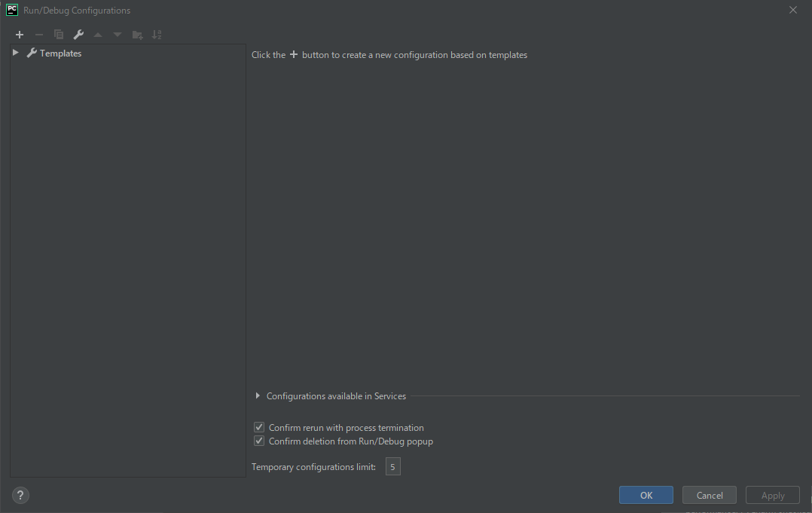Click the 'Temporary configurations limit:' label
This screenshot has height=513, width=812.
point(314,467)
